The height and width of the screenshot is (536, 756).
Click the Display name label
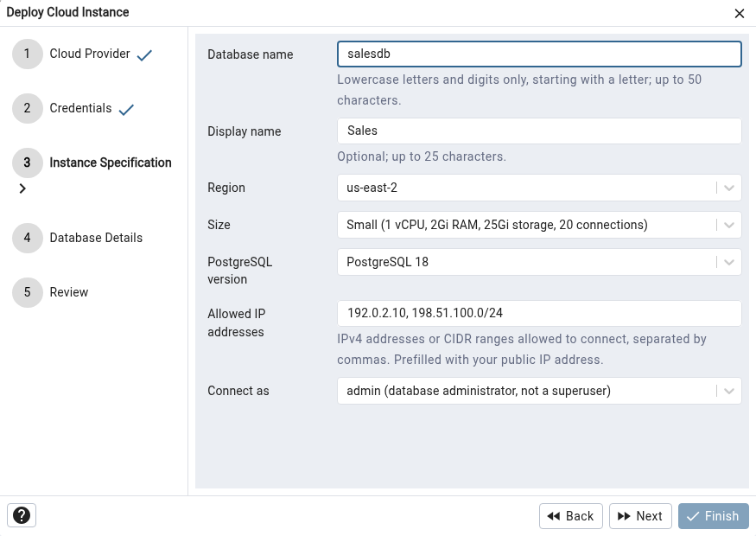[x=245, y=131]
